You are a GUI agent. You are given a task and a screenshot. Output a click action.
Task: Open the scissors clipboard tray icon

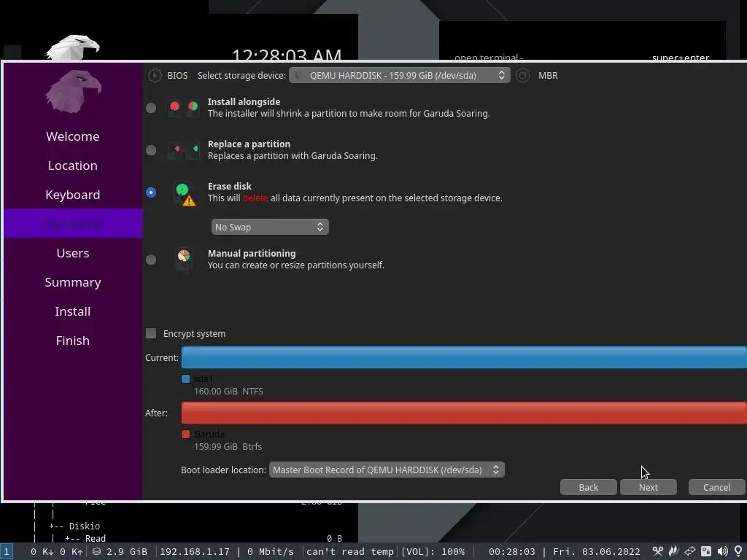coord(658,551)
